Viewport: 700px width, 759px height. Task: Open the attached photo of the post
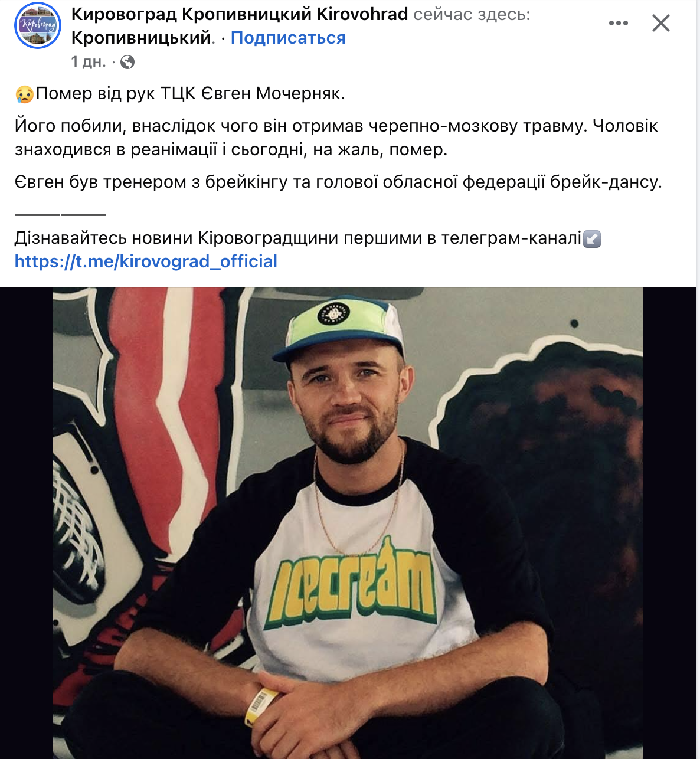[348, 523]
